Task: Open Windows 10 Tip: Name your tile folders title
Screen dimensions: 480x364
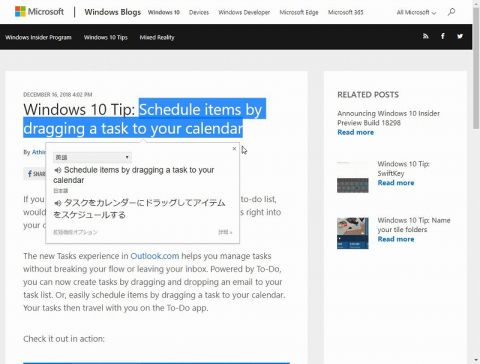Action: click(x=414, y=225)
